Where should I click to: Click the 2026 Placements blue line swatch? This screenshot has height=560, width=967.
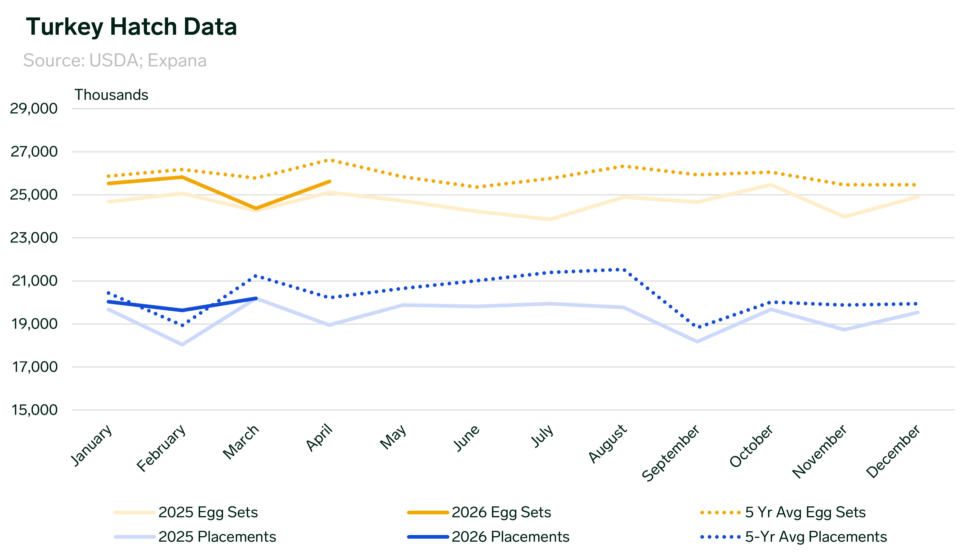point(428,537)
